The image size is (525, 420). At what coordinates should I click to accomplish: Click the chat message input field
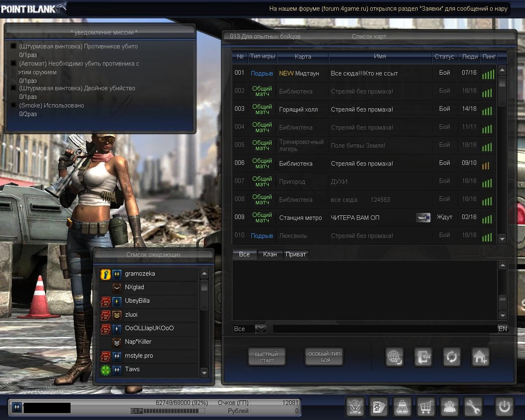pos(385,329)
